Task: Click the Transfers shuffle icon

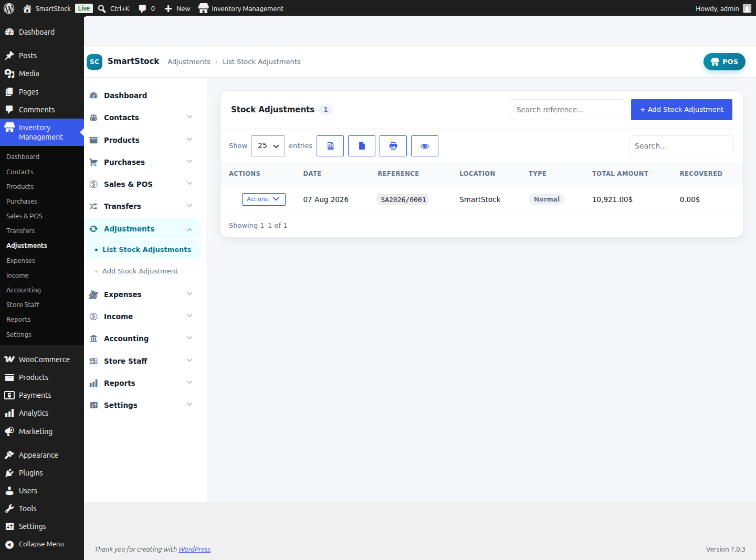Action: 93,206
